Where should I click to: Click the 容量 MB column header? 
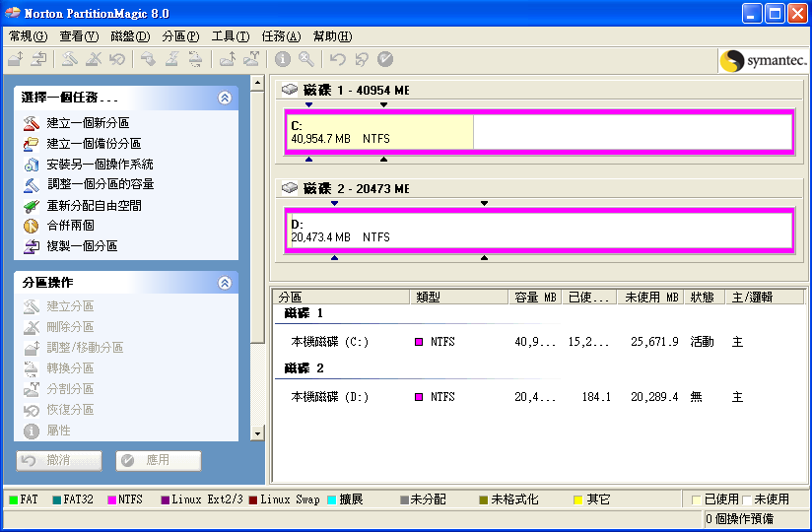pyautogui.click(x=535, y=298)
